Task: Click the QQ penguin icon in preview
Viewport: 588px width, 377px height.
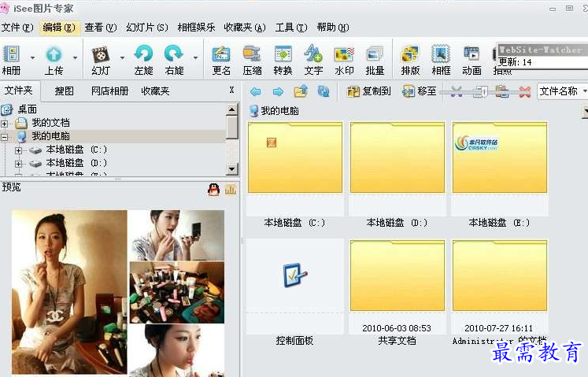Action: [213, 190]
